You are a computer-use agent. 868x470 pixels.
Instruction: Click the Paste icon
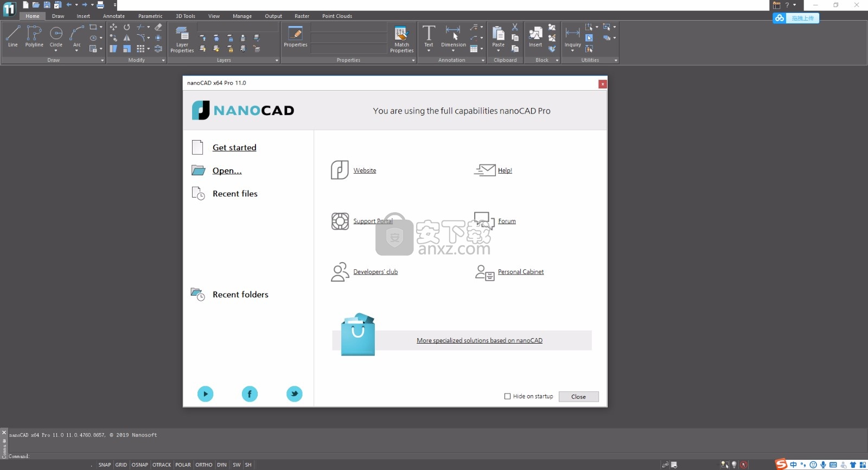(x=498, y=37)
